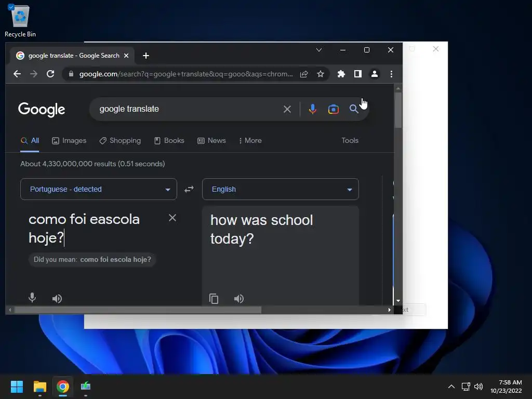Open the Chrome three-dot menu
This screenshot has height=399, width=532.
click(x=391, y=74)
